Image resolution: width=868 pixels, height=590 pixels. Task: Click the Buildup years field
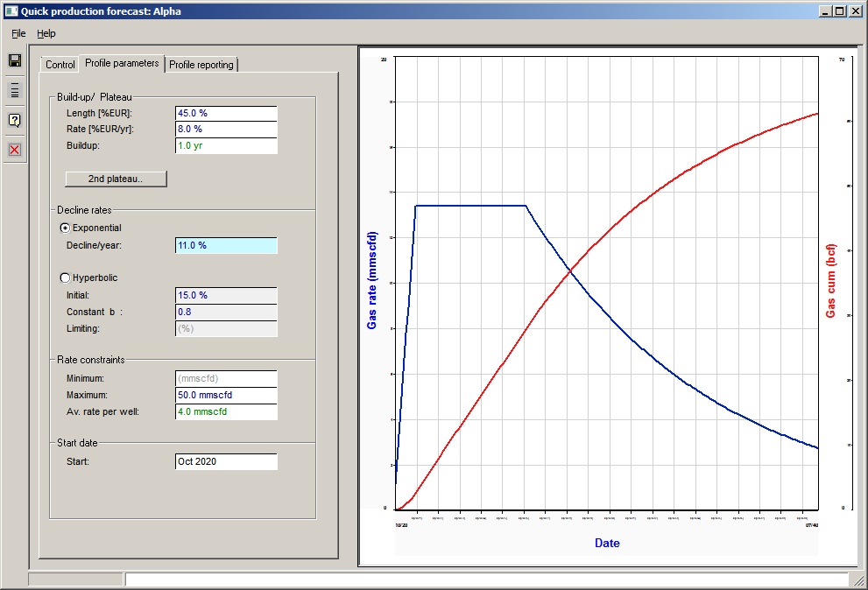click(226, 146)
